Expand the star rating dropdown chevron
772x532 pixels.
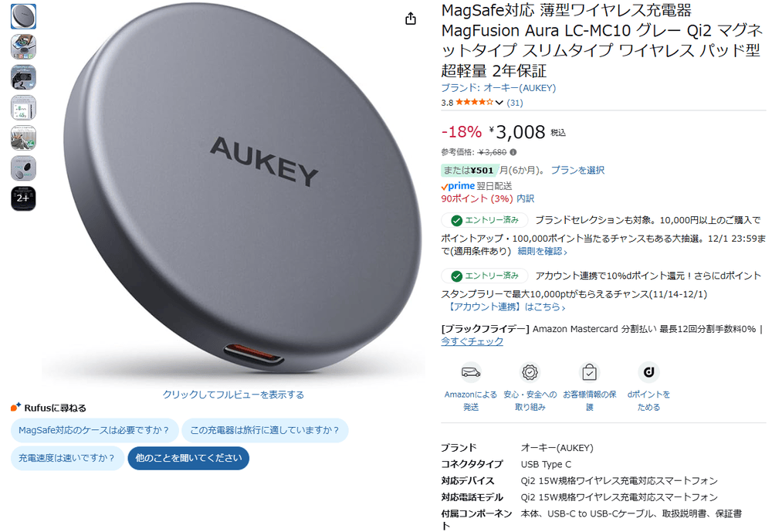point(499,103)
